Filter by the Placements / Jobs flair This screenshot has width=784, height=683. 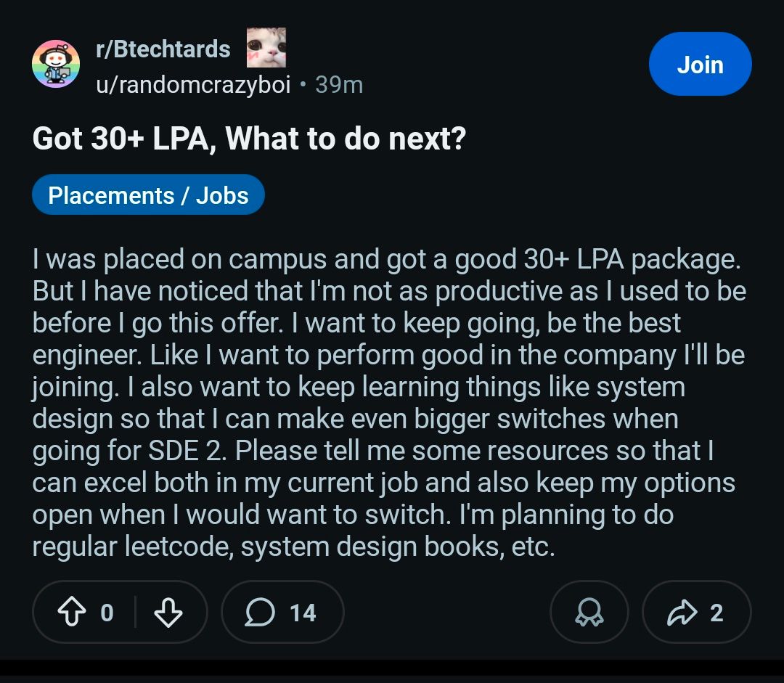pos(148,195)
